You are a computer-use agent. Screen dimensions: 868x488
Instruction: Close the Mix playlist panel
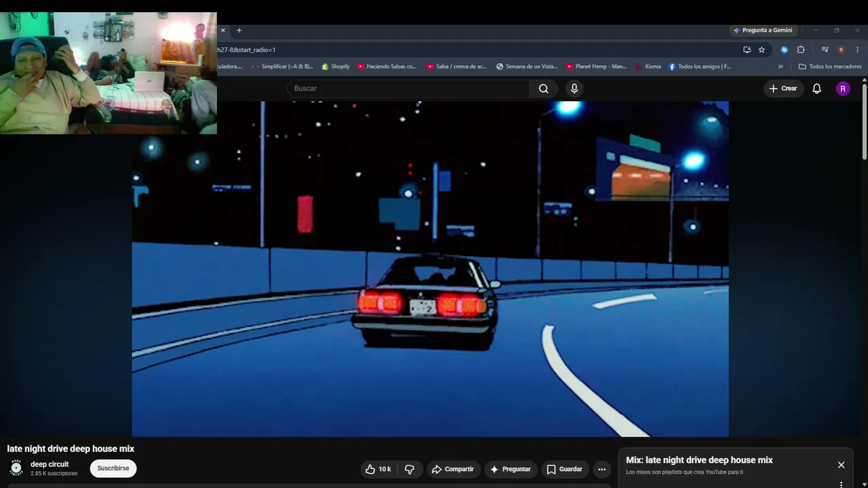(841, 465)
